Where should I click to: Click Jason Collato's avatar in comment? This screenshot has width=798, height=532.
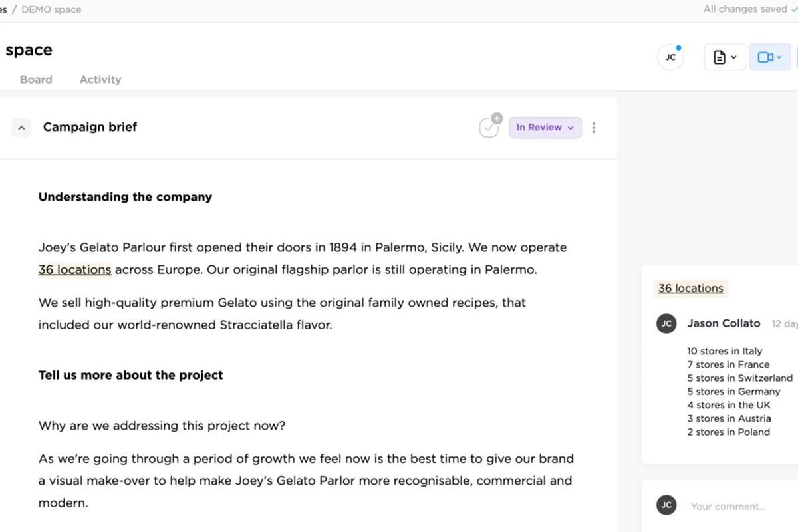666,324
